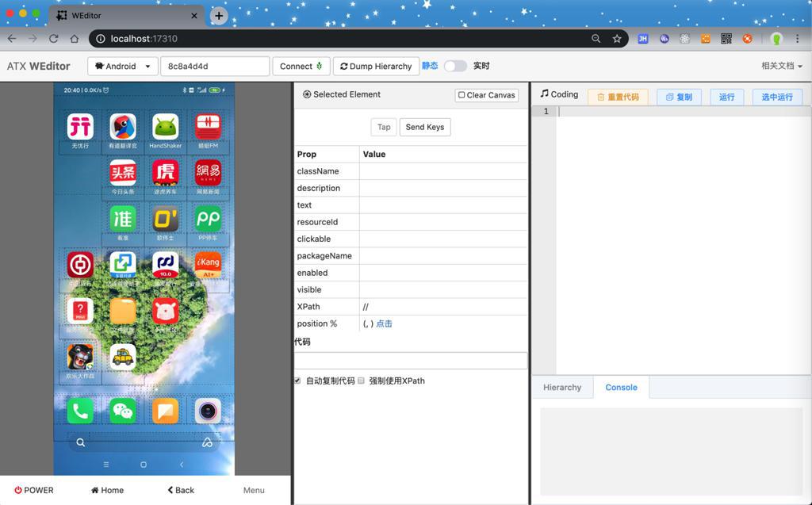Toggle the 静态/实时 mode switch
The height and width of the screenshot is (505, 812).
[455, 66]
